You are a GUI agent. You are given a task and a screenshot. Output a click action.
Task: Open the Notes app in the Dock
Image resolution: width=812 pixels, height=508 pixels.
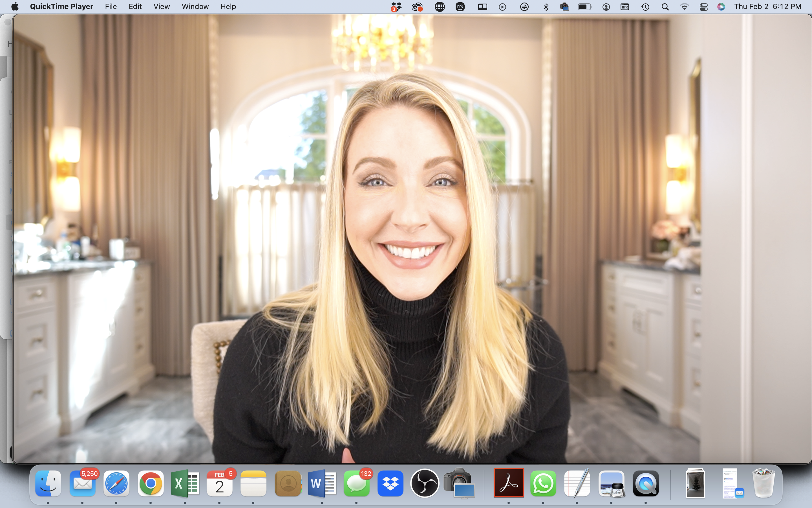(253, 483)
